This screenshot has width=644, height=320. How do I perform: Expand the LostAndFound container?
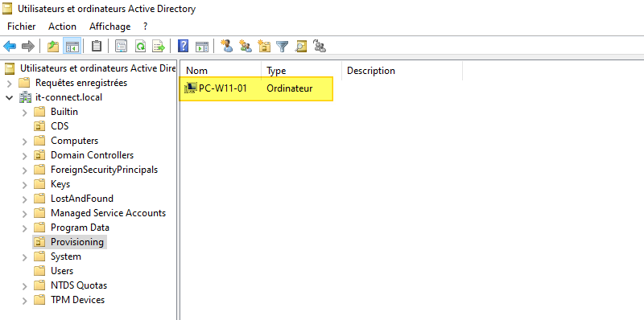(x=25, y=199)
